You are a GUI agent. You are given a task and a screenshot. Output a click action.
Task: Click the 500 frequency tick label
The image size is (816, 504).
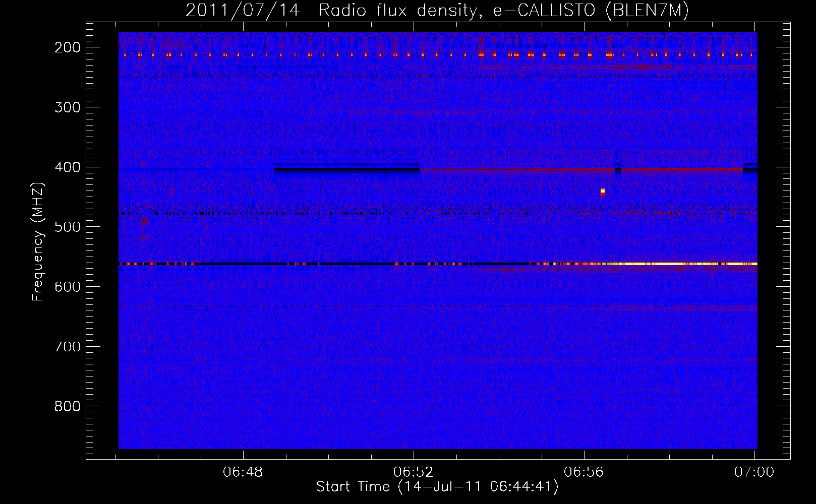point(67,227)
